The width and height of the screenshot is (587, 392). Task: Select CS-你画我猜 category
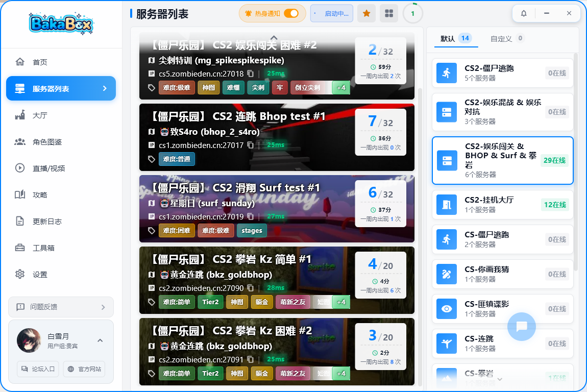(x=502, y=274)
